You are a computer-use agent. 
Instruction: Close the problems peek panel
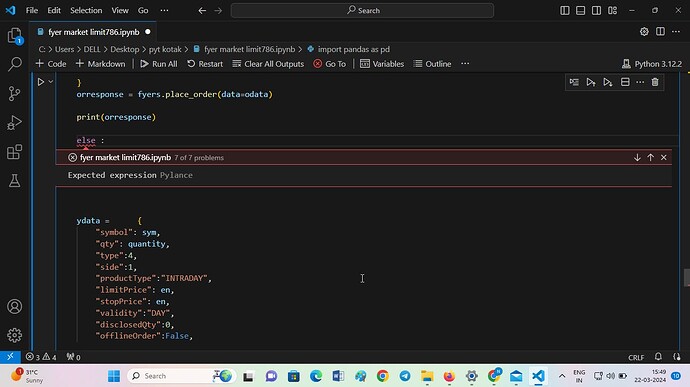[664, 158]
